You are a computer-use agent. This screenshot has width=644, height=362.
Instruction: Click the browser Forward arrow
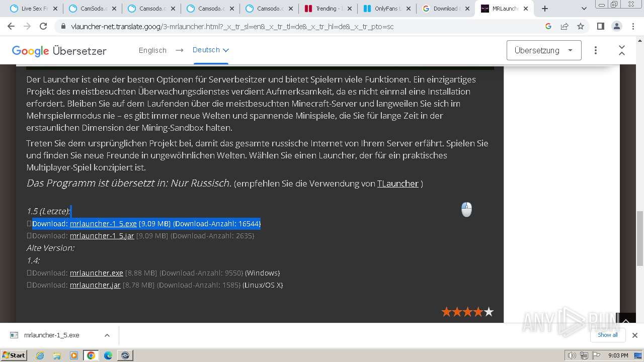click(x=27, y=26)
